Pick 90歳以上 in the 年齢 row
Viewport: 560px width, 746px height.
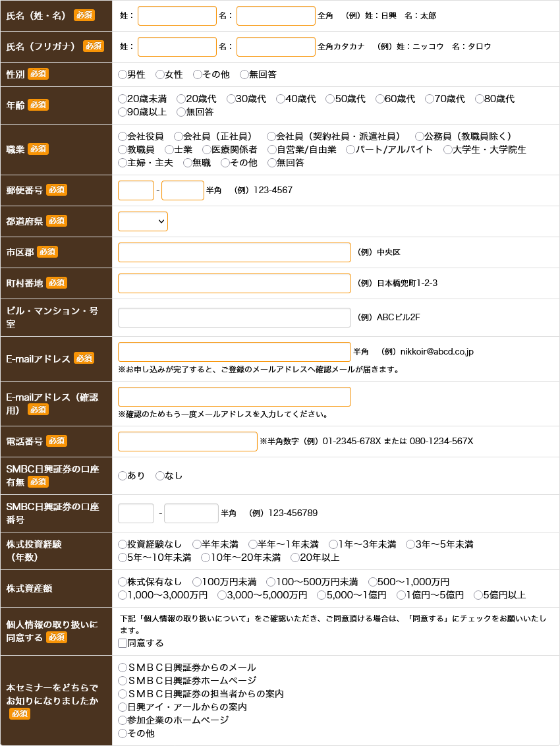pos(121,112)
